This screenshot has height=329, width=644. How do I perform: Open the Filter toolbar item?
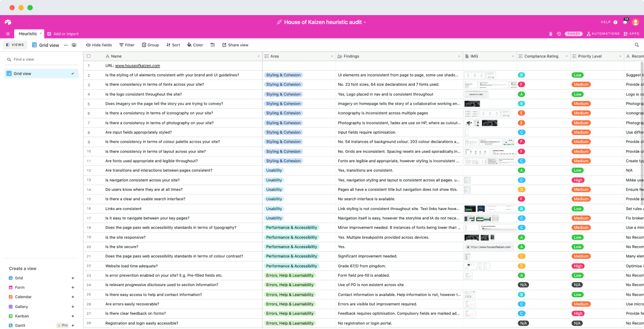(127, 45)
